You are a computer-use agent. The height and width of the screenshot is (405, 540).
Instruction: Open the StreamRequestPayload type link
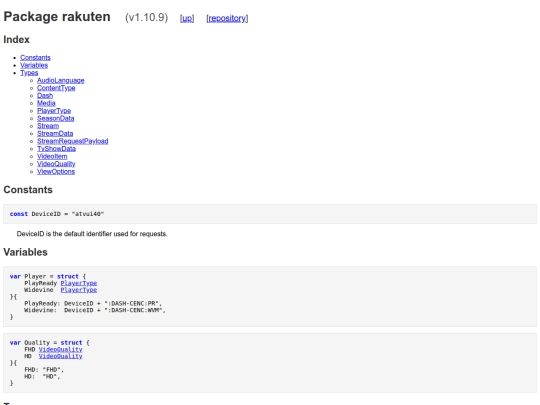pyautogui.click(x=73, y=141)
